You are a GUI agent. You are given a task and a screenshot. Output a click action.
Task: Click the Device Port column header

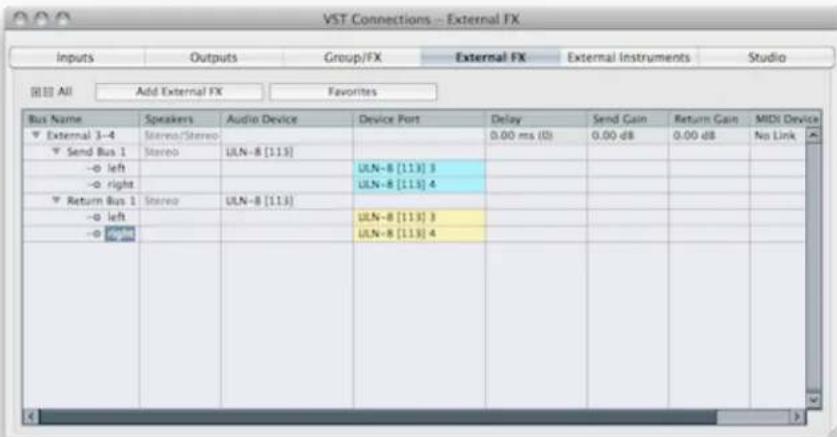click(419, 119)
